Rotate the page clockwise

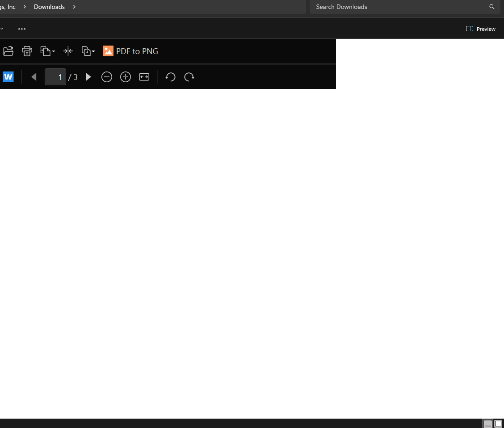[189, 77]
